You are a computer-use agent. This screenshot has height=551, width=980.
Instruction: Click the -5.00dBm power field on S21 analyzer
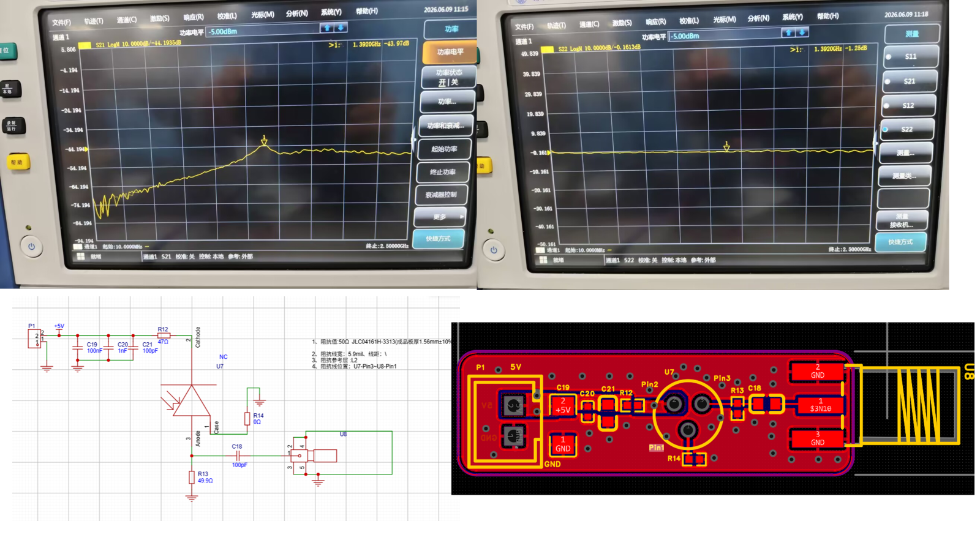tap(262, 31)
